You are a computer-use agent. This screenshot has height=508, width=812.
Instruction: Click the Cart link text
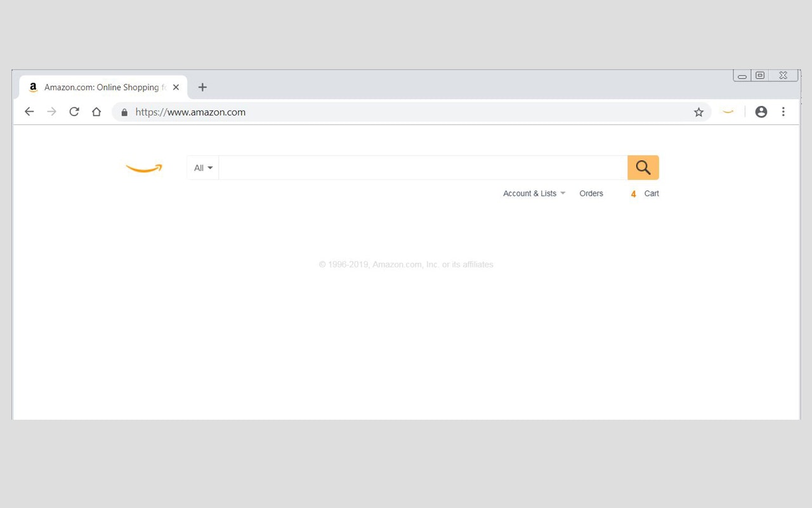(652, 193)
